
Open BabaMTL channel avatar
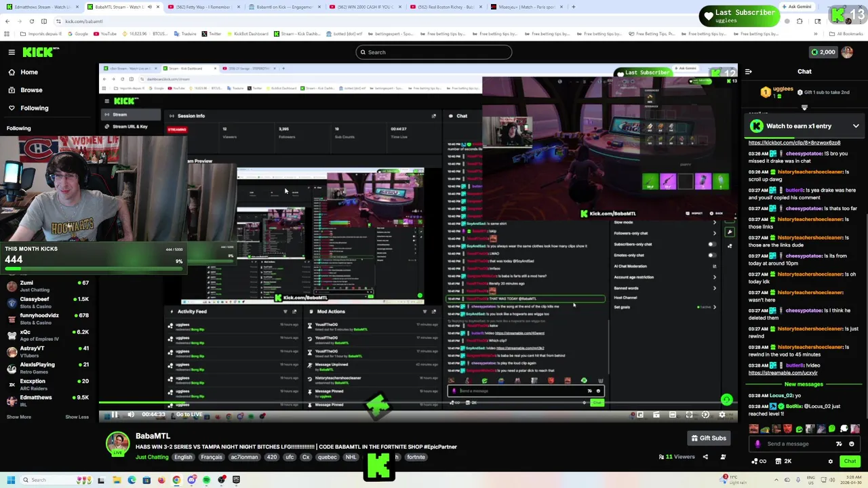[117, 443]
